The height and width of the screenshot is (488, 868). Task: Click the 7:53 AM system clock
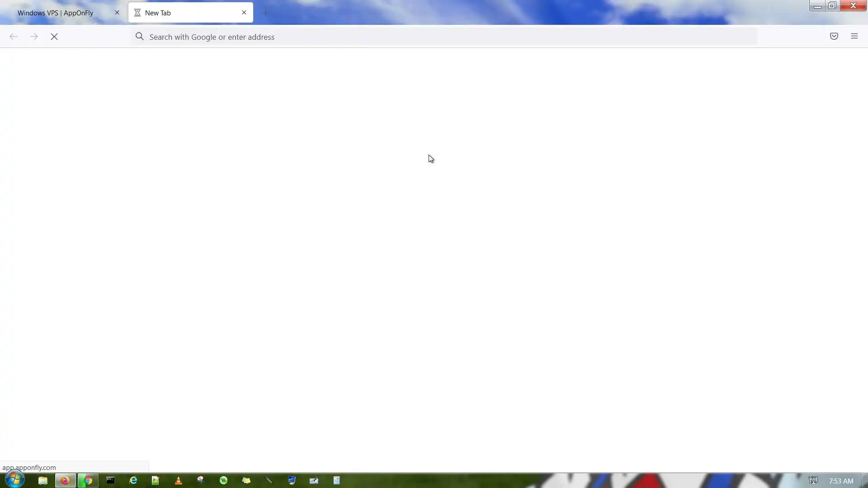pos(840,481)
